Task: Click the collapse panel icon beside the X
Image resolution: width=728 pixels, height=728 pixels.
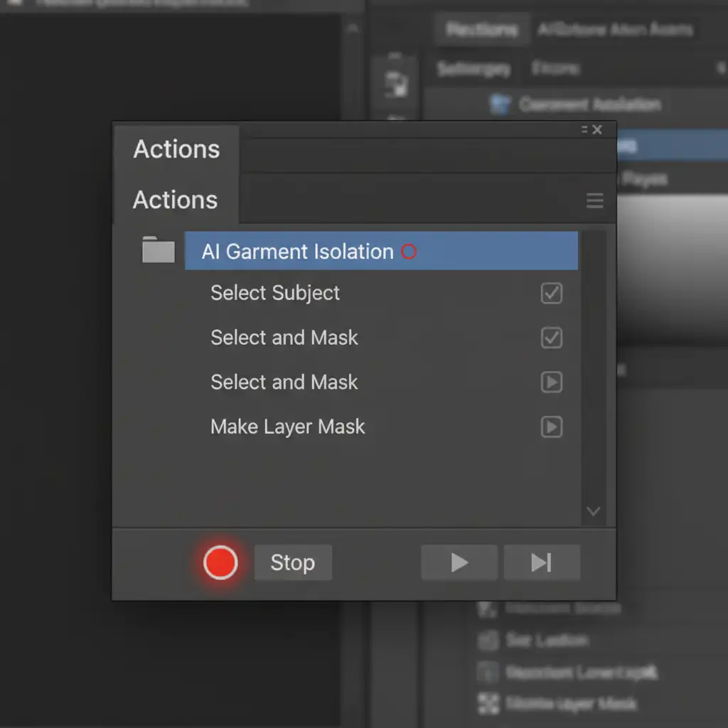Action: (584, 129)
